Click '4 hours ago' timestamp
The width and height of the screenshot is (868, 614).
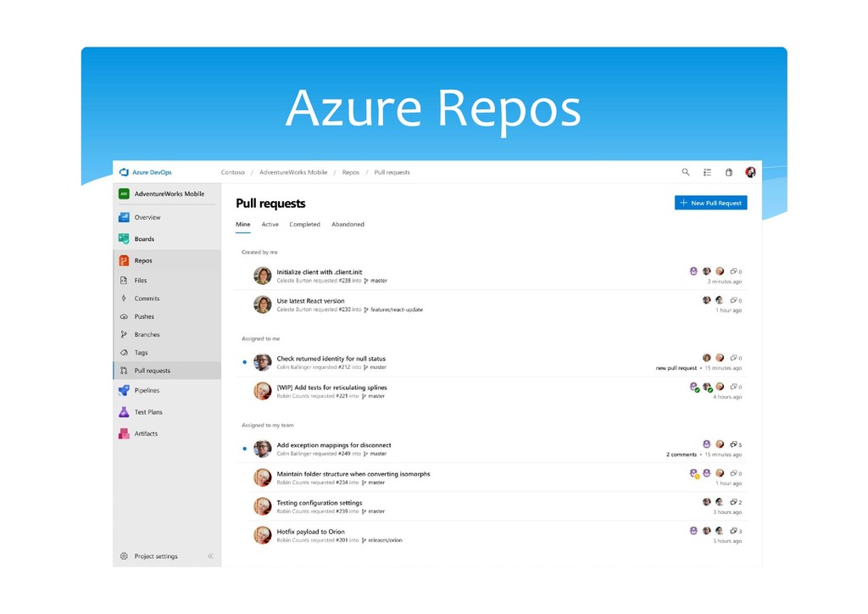click(x=727, y=397)
